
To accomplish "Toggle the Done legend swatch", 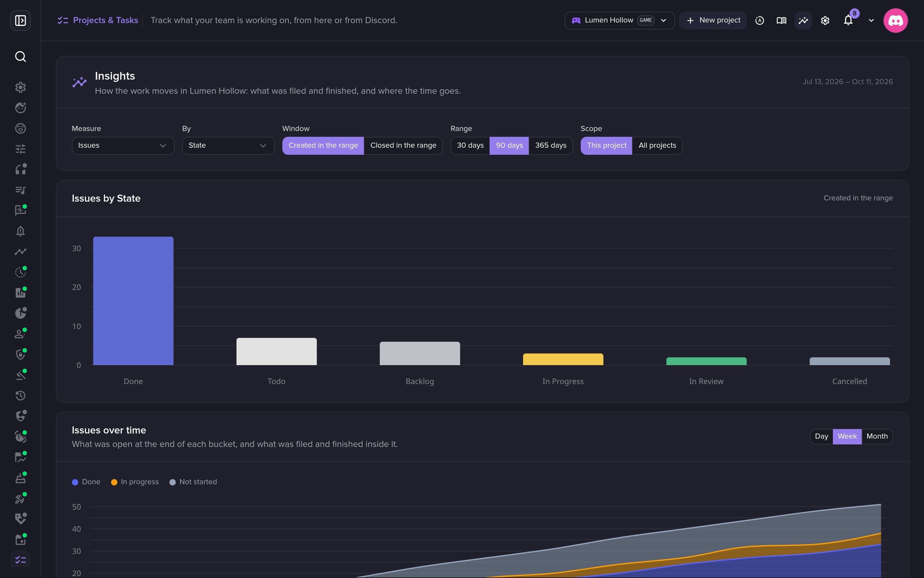I will click(75, 482).
